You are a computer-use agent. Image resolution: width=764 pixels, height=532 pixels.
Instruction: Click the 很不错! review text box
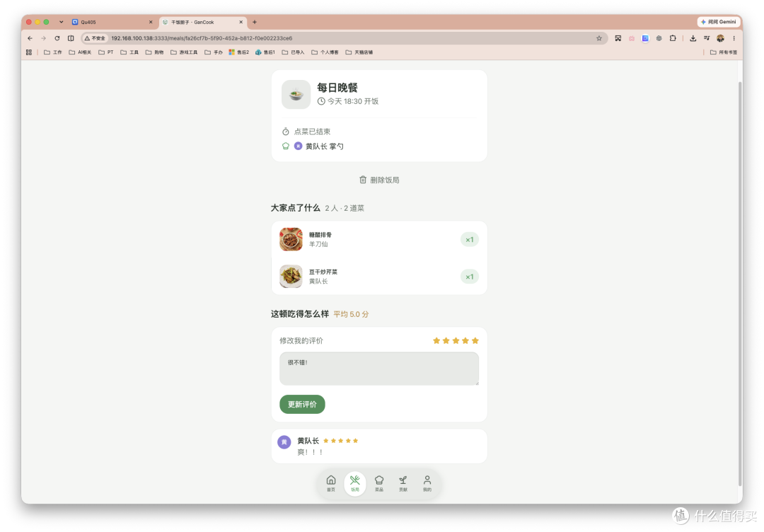[379, 369]
